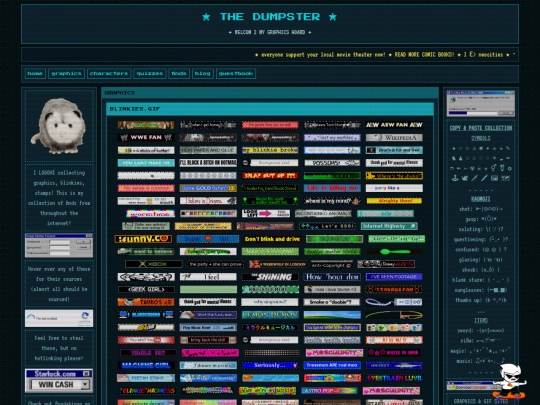Select the 'How 'bout dem' blinkie

pyautogui.click(x=332, y=277)
